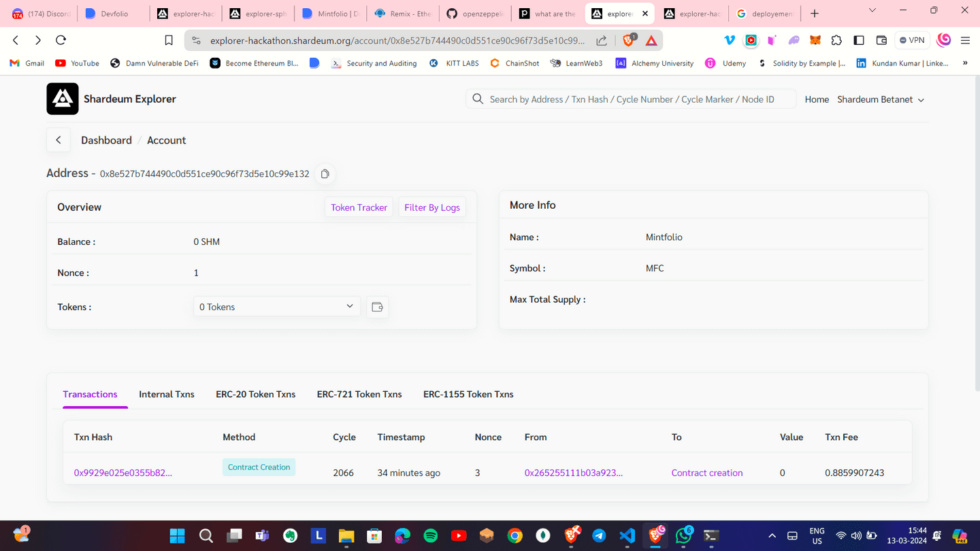Open the MetaMask fox extension

click(x=815, y=40)
